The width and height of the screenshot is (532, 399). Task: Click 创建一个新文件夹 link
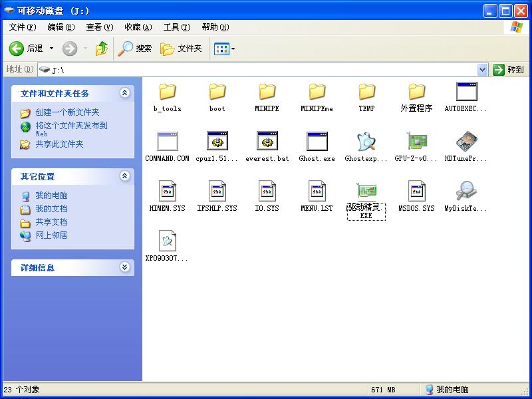67,110
